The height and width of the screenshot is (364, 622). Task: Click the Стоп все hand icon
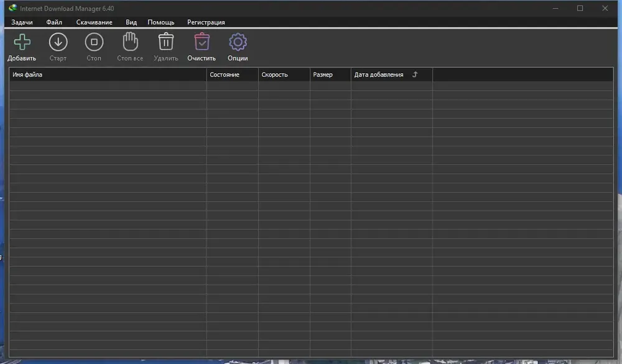(x=130, y=42)
